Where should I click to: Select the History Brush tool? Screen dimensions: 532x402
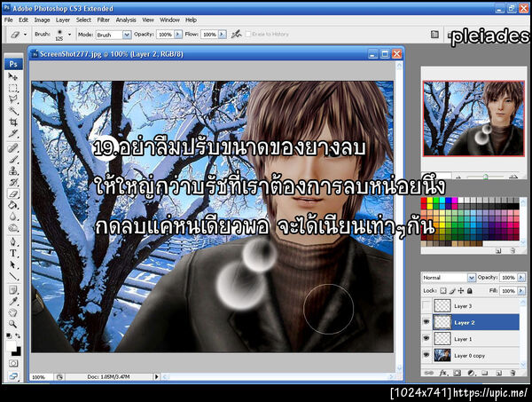click(x=13, y=182)
